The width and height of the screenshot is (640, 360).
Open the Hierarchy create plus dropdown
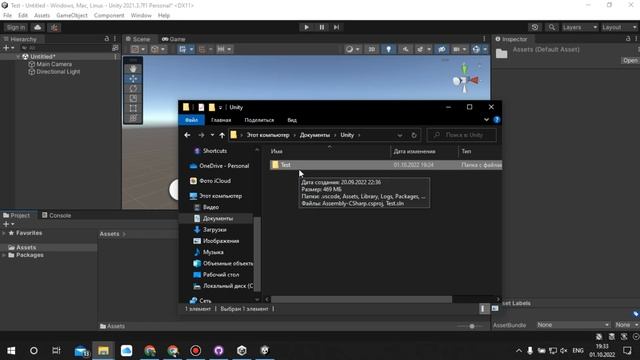click(x=9, y=48)
